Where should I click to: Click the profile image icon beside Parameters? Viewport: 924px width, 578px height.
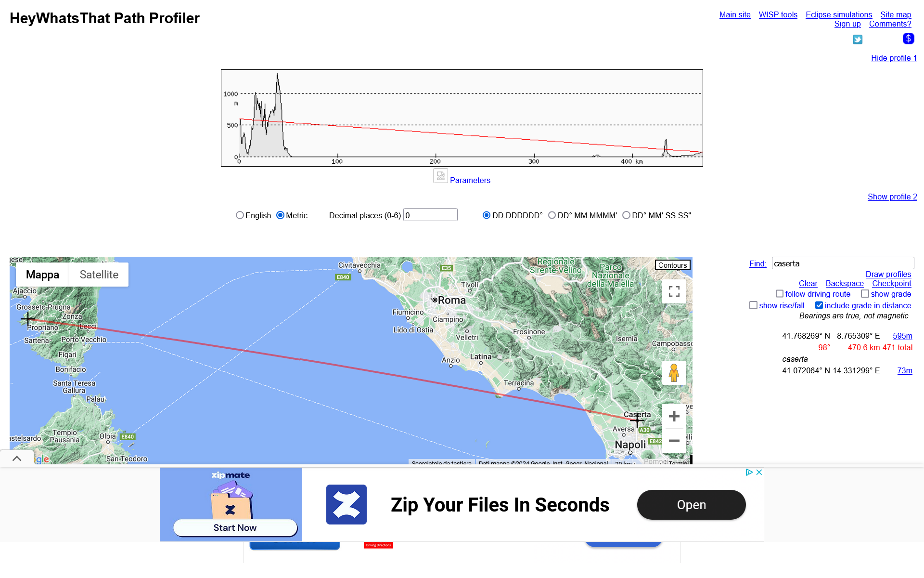point(440,176)
